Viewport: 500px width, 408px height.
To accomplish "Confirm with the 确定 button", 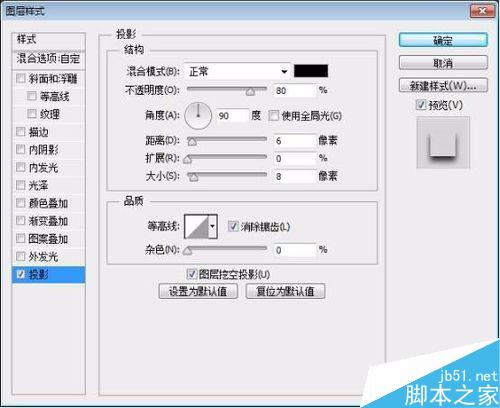I will click(x=443, y=40).
